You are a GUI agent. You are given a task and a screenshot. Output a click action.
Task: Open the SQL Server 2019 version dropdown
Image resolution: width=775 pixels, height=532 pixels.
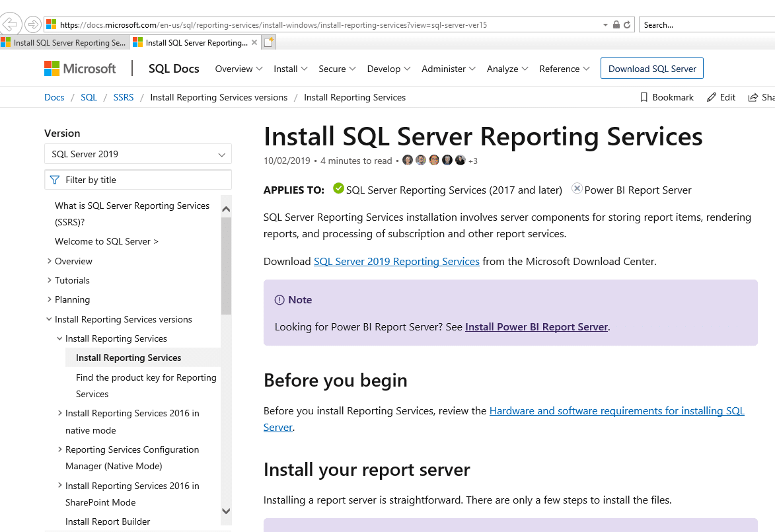138,154
